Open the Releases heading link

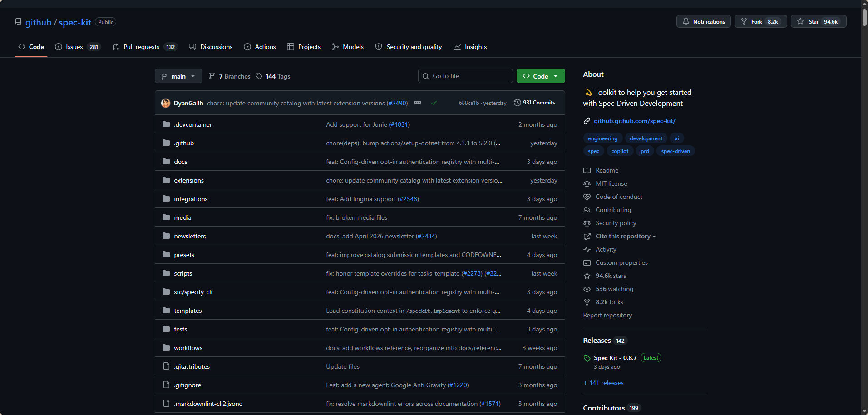click(597, 340)
